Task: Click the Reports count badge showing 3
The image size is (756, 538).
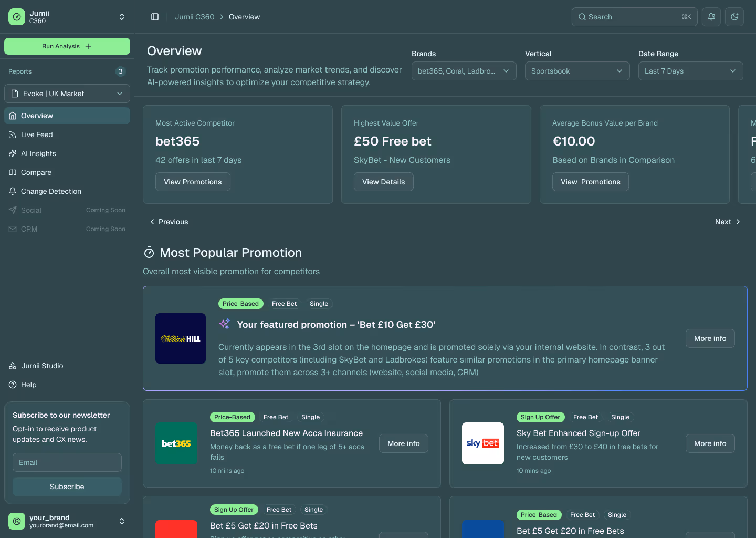Action: click(x=121, y=71)
